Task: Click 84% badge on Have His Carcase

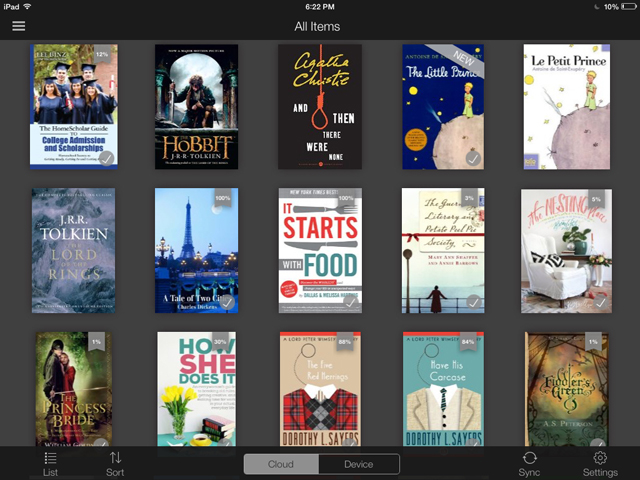Action: click(468, 342)
